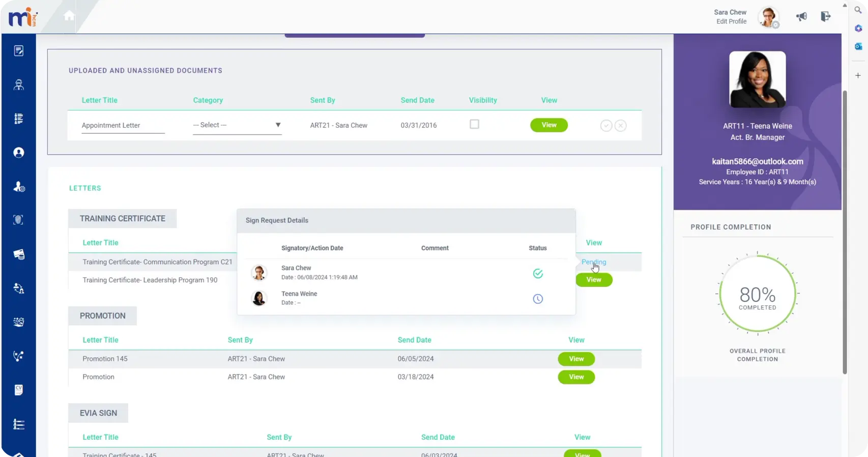Screen dimensions: 868x457
Task: Open the Category Select dropdown
Action: (x=237, y=125)
